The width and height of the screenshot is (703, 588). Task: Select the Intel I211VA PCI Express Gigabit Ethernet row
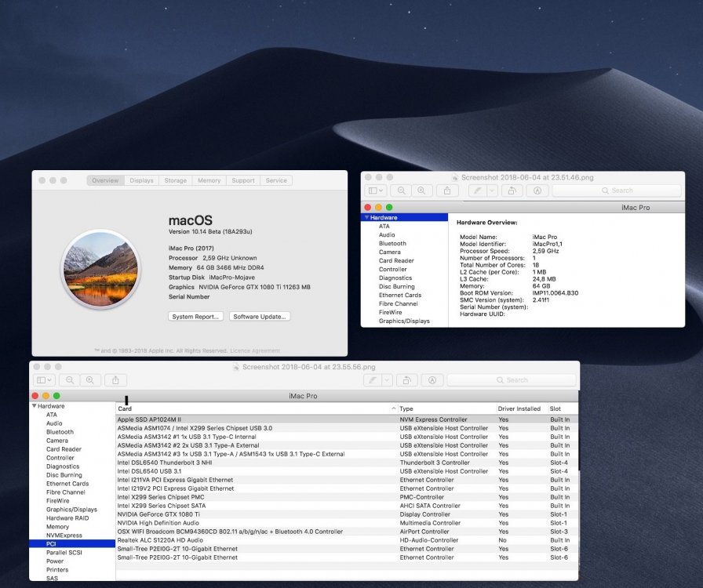pos(347,480)
